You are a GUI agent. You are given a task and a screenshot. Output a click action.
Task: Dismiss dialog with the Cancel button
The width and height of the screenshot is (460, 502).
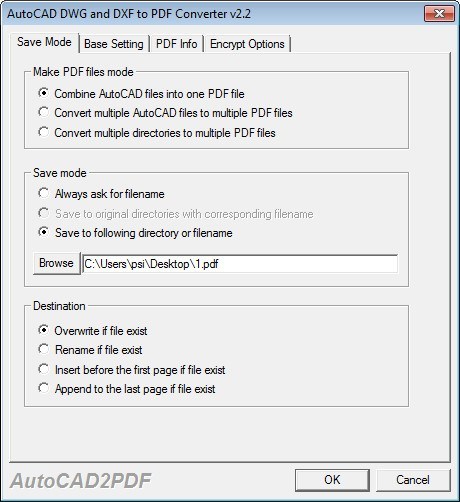413,480
